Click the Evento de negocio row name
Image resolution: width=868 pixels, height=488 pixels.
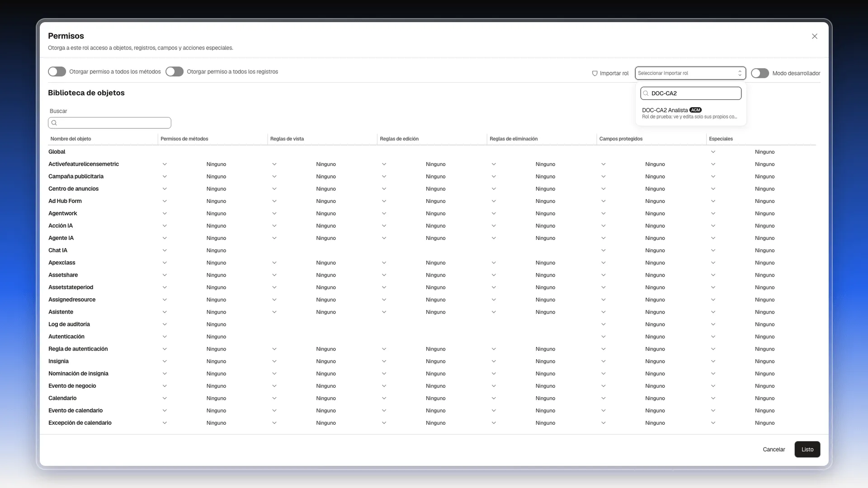72,386
